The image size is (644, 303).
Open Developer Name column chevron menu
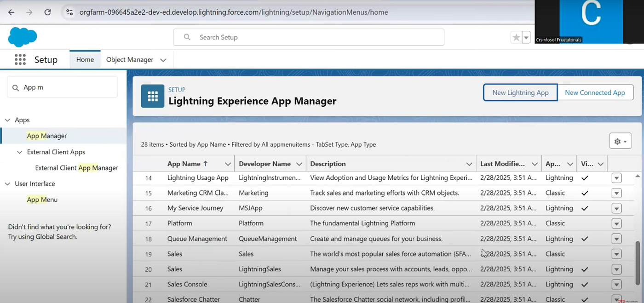pyautogui.click(x=299, y=164)
